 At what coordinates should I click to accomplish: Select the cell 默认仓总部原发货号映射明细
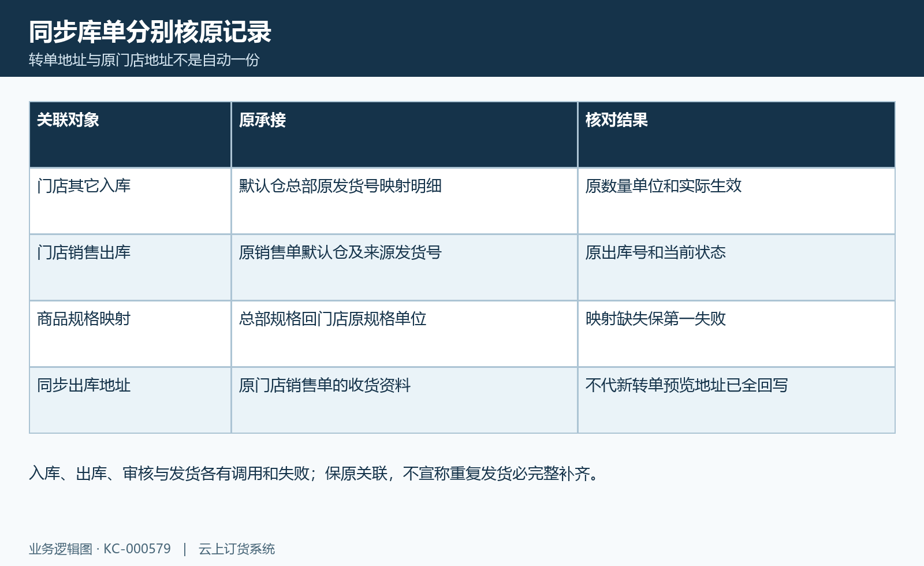pos(404,201)
